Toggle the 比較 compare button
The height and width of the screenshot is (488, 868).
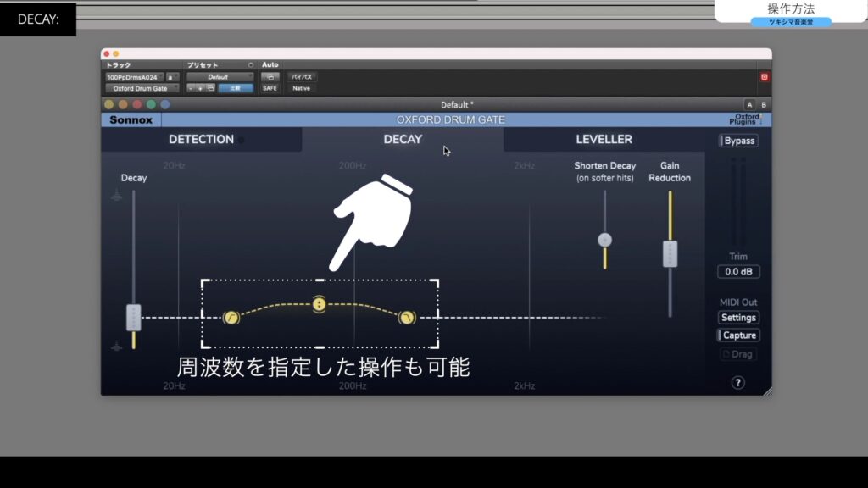click(236, 88)
